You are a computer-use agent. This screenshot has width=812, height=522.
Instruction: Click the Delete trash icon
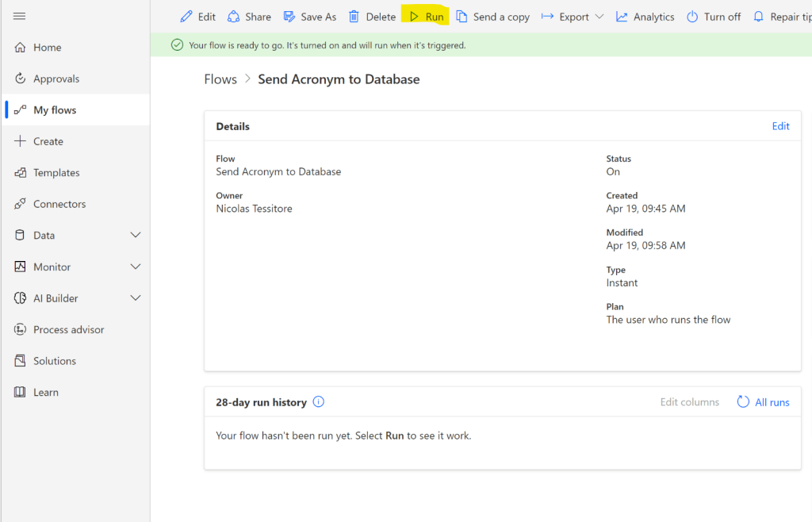click(354, 17)
